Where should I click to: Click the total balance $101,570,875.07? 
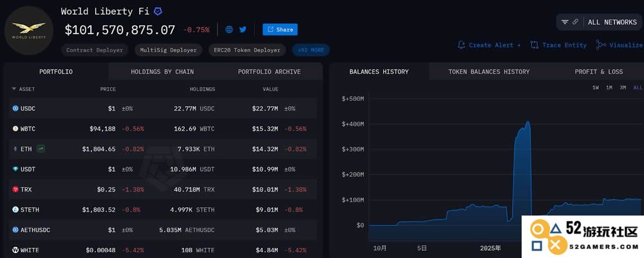point(120,30)
